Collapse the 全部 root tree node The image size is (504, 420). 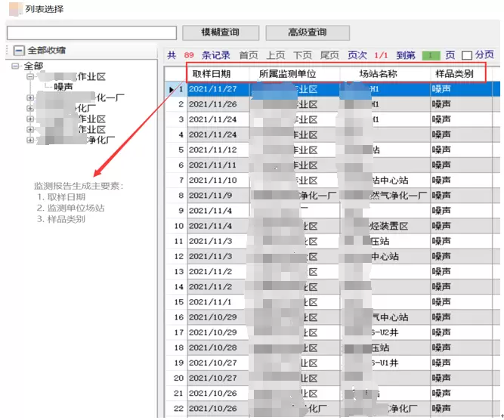pyautogui.click(x=17, y=66)
